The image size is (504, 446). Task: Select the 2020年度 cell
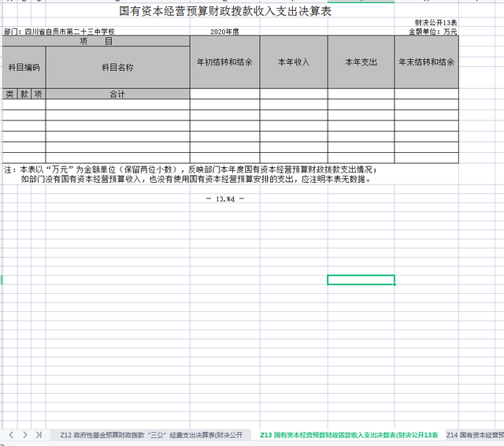pos(224,32)
